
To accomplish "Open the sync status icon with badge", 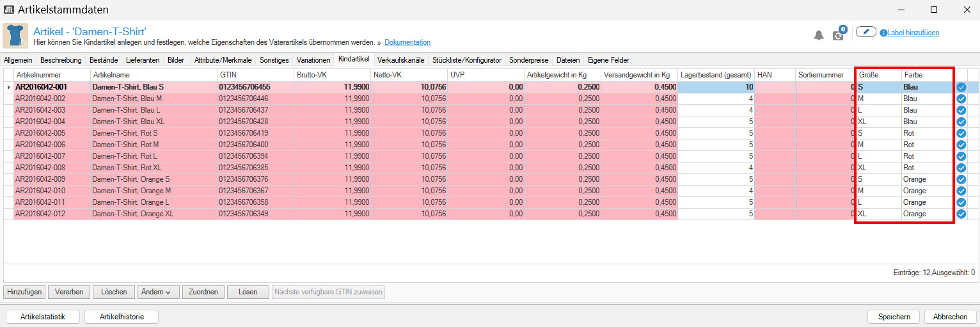I will (x=838, y=35).
